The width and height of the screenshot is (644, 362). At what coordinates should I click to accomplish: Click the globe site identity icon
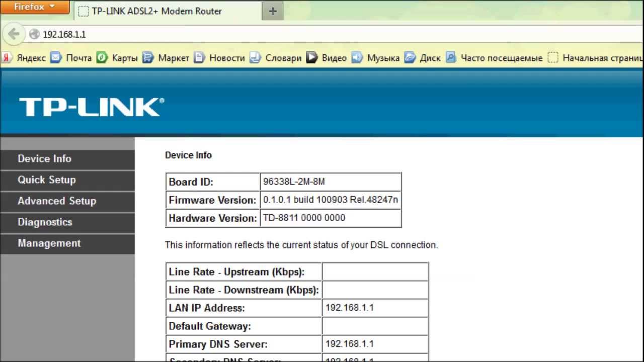coord(34,34)
